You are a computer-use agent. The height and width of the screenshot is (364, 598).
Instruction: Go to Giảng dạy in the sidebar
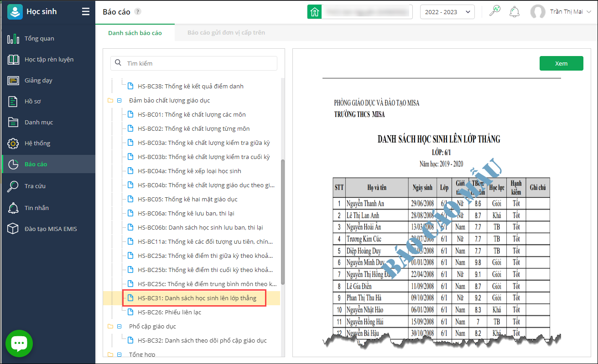(x=38, y=81)
